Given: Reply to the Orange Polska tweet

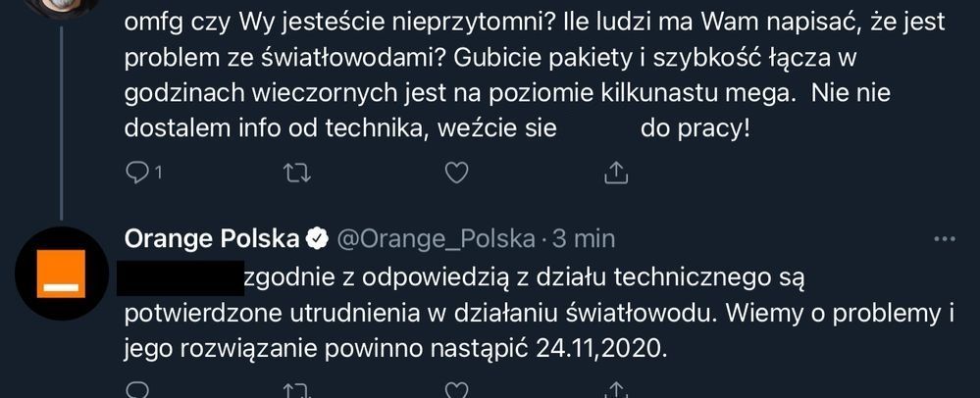Looking at the screenshot, I should click(x=137, y=391).
